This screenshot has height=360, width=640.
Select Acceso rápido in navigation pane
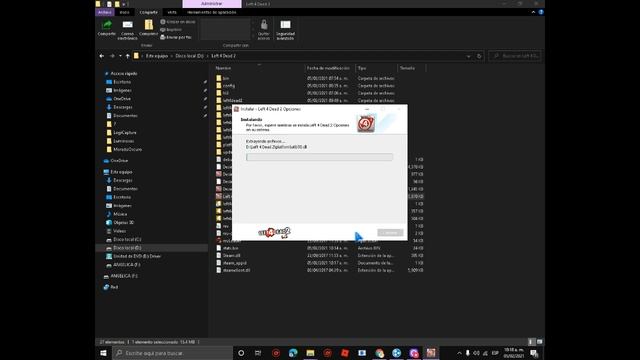tap(124, 73)
